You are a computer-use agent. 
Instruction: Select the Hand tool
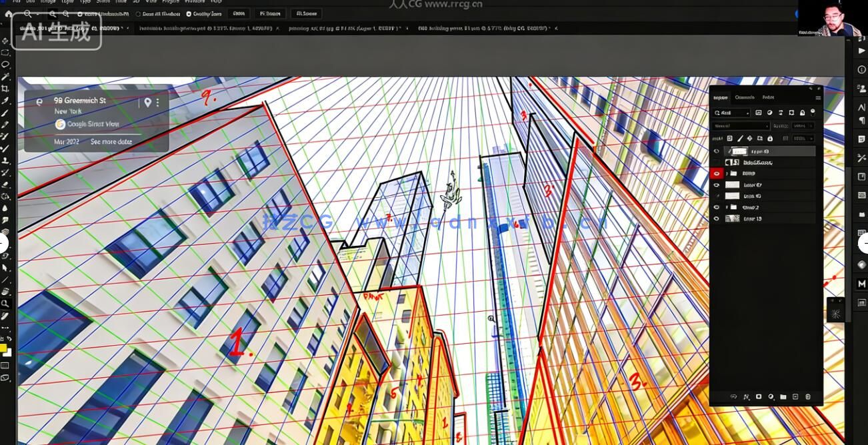pyautogui.click(x=5, y=292)
